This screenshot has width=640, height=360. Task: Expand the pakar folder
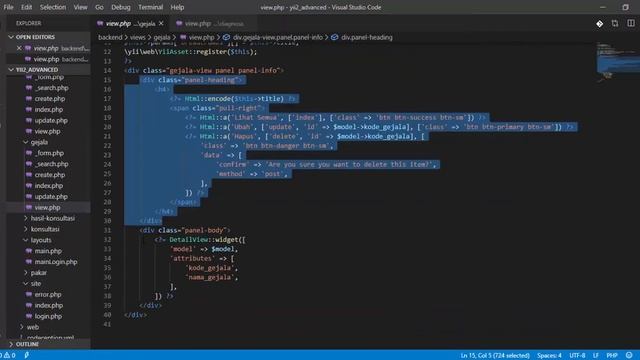pos(26,273)
